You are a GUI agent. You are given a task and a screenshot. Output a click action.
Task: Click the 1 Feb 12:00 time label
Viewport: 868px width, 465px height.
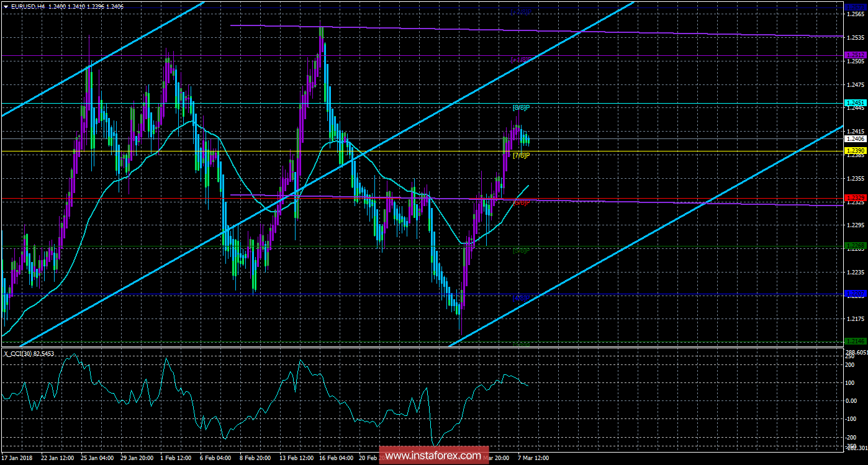(x=175, y=458)
